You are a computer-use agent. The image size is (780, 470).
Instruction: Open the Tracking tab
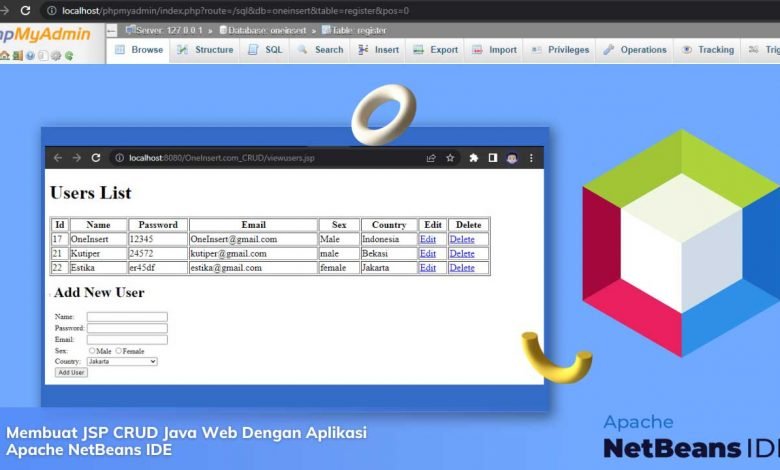[x=708, y=50]
